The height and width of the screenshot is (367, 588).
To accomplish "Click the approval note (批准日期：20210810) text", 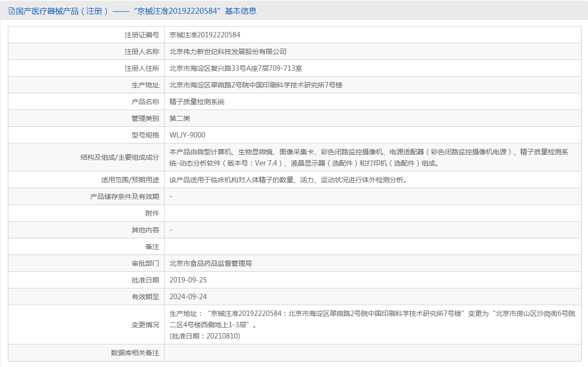I will tap(204, 336).
